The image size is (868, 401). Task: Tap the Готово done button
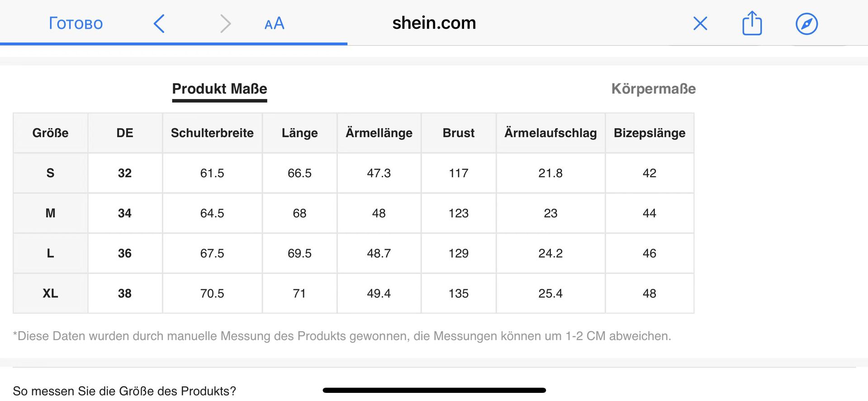pos(76,23)
